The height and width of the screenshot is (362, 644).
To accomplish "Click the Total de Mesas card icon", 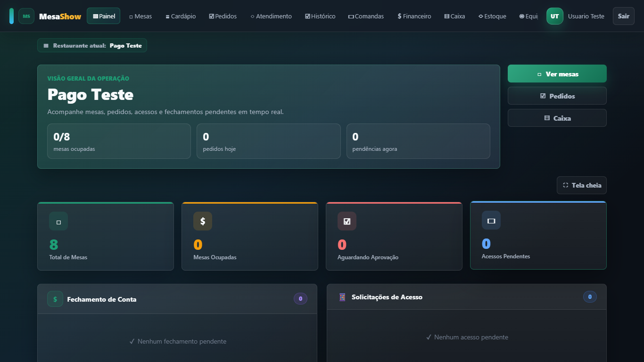I will point(58,222).
